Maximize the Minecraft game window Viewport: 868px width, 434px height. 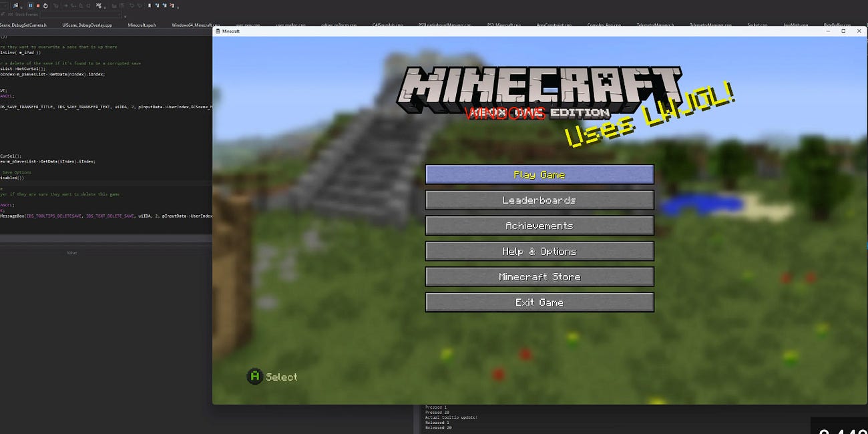click(843, 31)
